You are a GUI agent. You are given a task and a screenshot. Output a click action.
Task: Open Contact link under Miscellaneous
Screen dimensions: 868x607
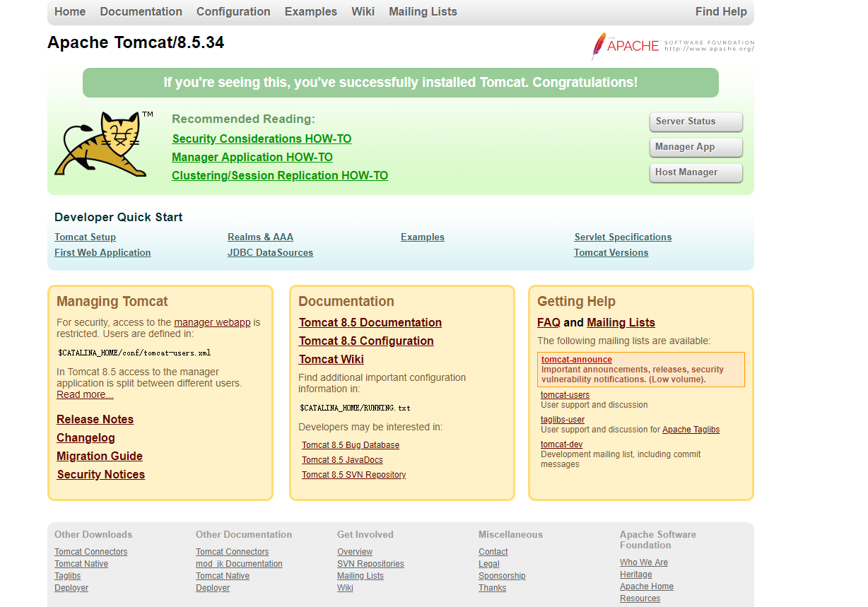(x=493, y=552)
